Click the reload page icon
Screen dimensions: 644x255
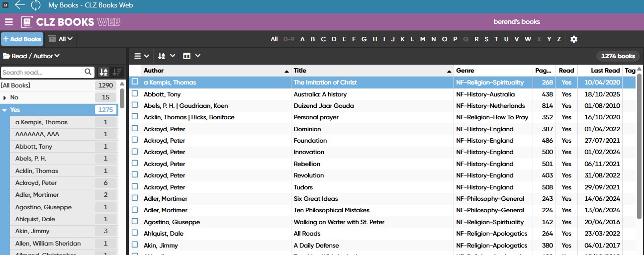tap(35, 5)
